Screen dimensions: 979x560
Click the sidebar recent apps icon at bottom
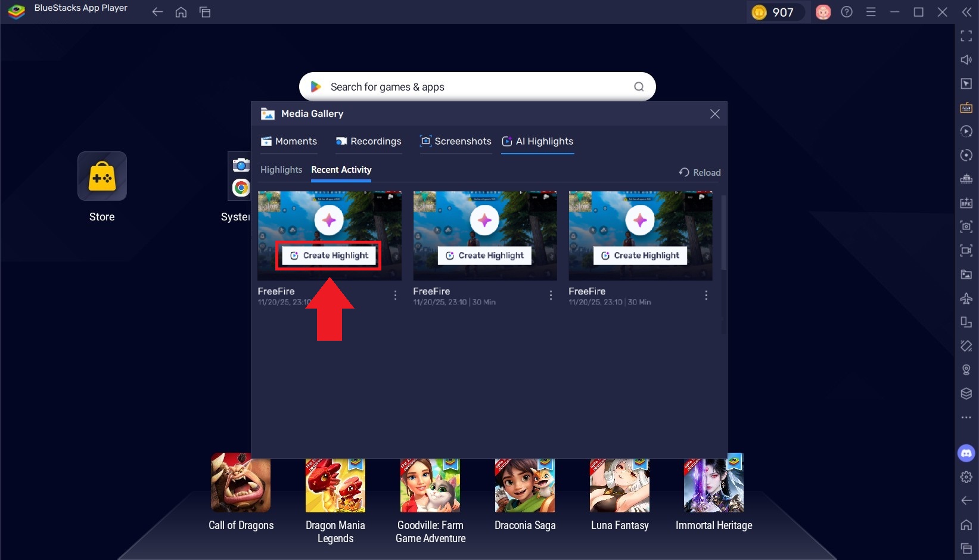pos(966,548)
